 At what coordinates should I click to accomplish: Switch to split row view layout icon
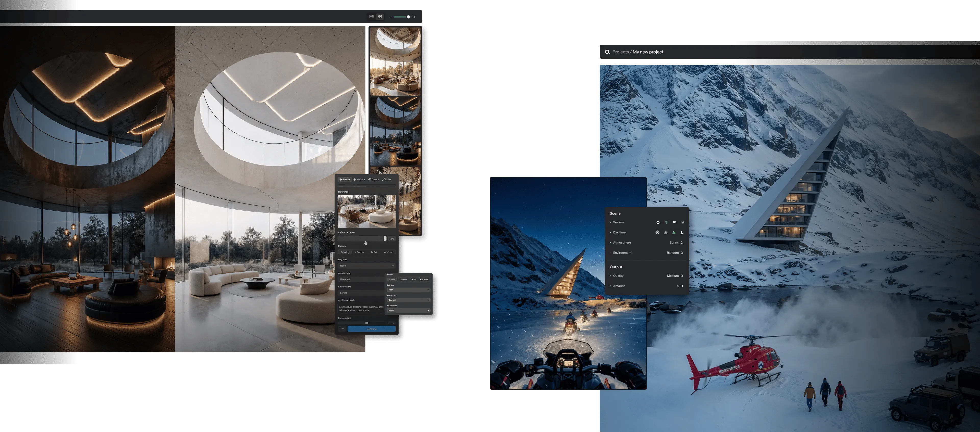(371, 17)
